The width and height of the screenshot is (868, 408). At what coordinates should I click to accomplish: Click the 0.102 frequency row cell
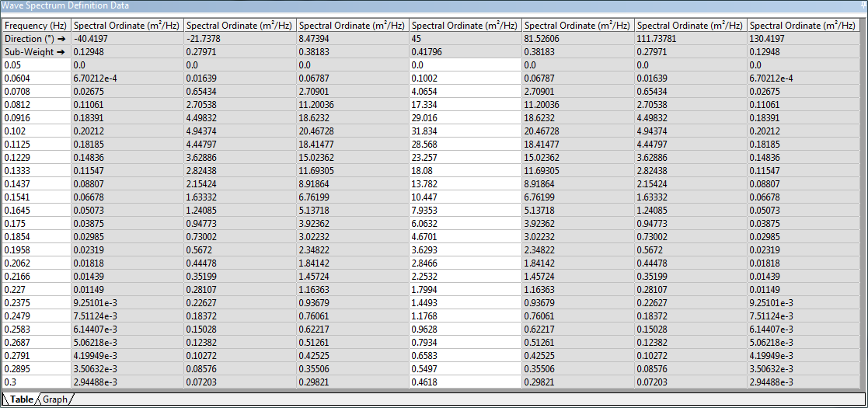pos(36,131)
